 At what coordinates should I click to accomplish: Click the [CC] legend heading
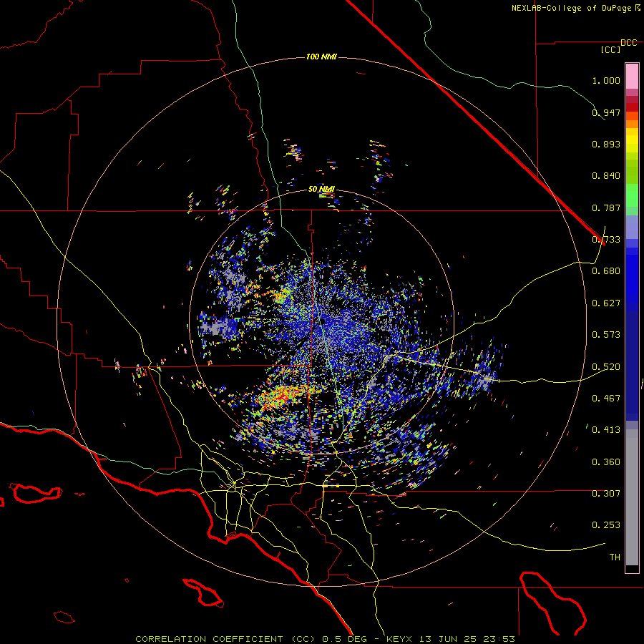point(610,49)
